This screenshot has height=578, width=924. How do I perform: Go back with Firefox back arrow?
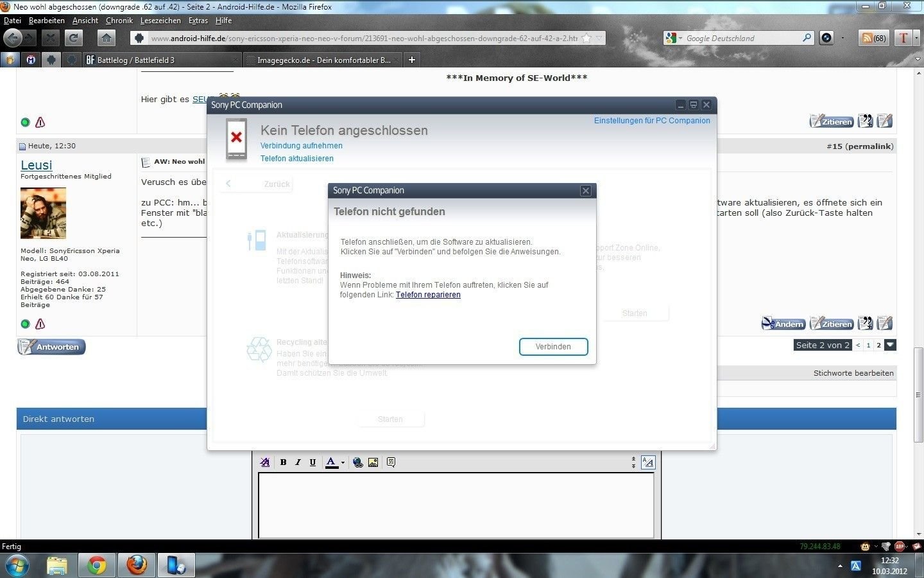(13, 38)
